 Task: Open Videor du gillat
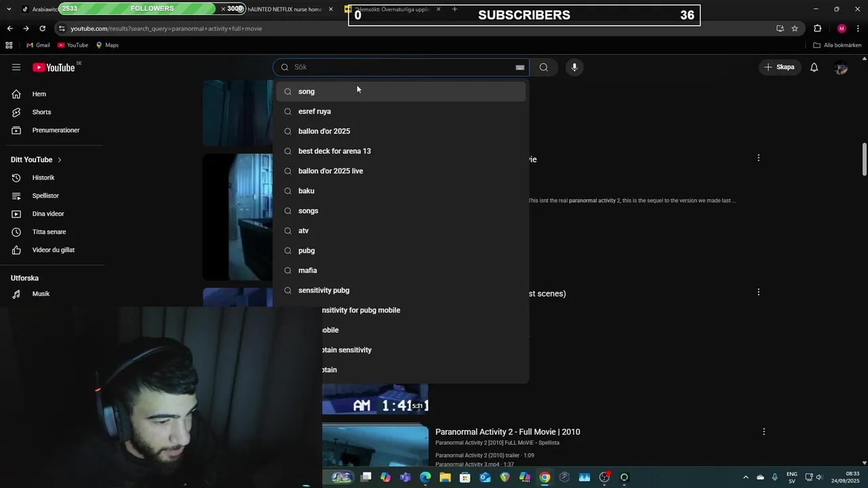(x=54, y=250)
